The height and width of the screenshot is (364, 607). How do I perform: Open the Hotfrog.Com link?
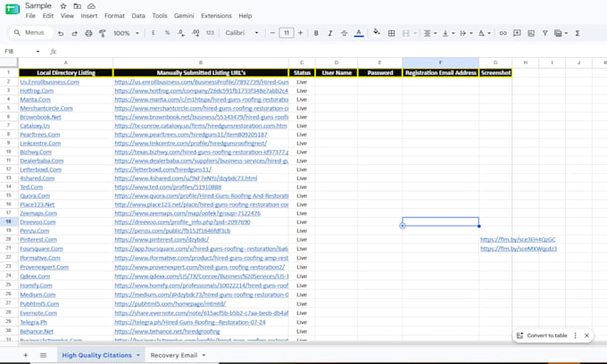point(37,91)
